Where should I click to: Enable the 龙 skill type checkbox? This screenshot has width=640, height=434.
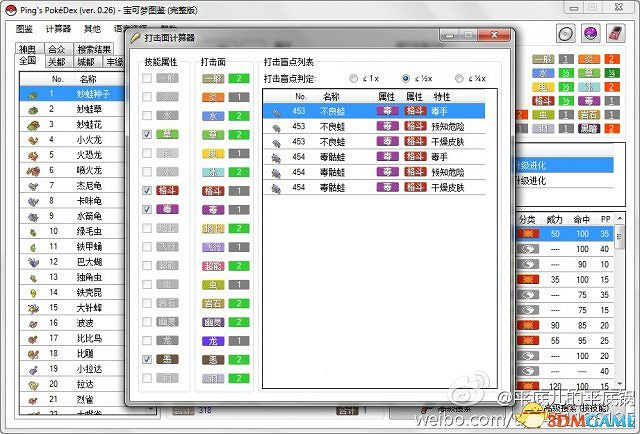pos(147,340)
